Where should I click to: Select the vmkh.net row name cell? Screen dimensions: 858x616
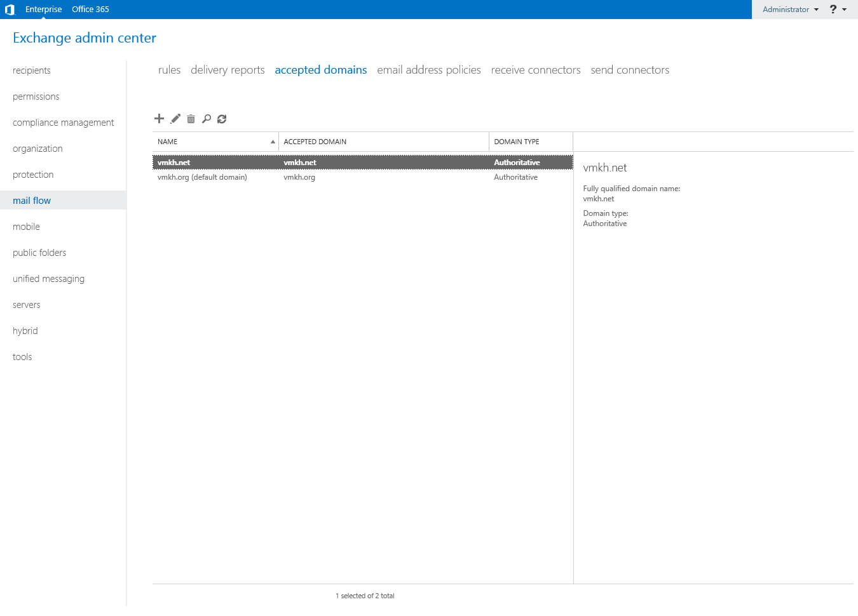click(174, 163)
